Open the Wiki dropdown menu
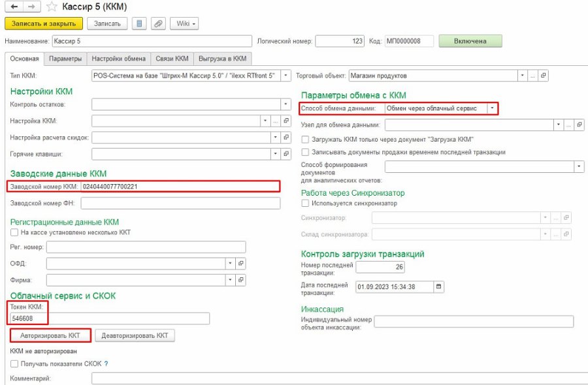This screenshot has width=588, height=385. [184, 23]
